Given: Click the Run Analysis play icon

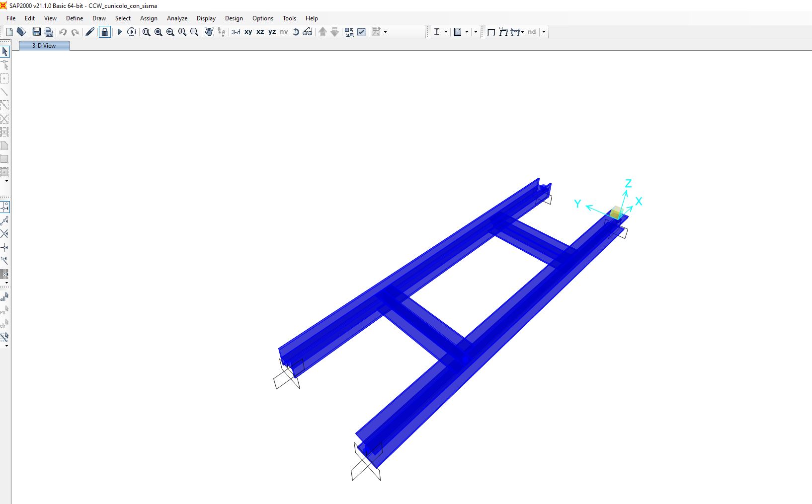Looking at the screenshot, I should click(x=119, y=32).
